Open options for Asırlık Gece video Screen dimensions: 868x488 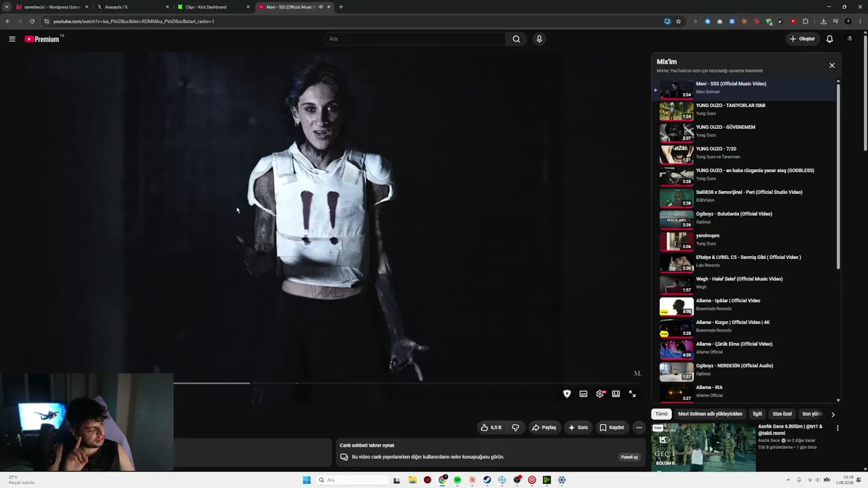pos(837,428)
